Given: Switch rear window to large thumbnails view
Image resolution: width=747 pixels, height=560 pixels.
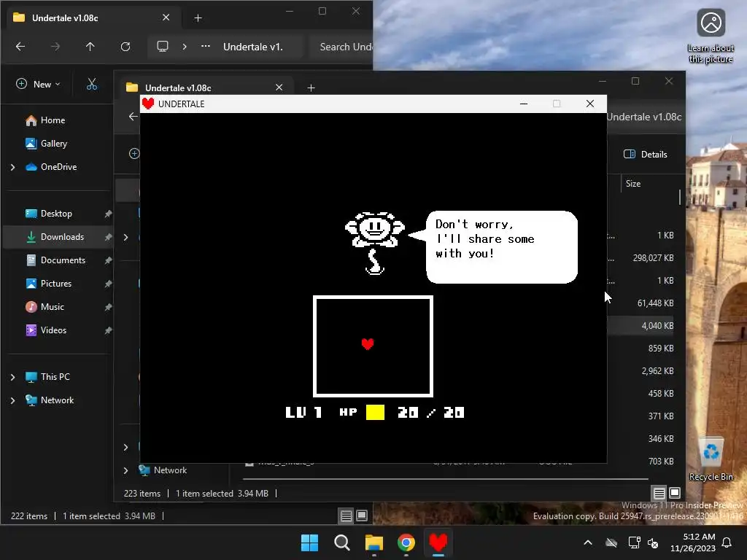Looking at the screenshot, I should pos(362,516).
